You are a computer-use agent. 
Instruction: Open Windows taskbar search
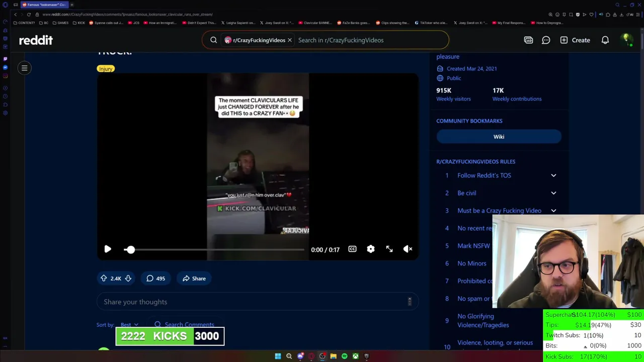(x=289, y=356)
